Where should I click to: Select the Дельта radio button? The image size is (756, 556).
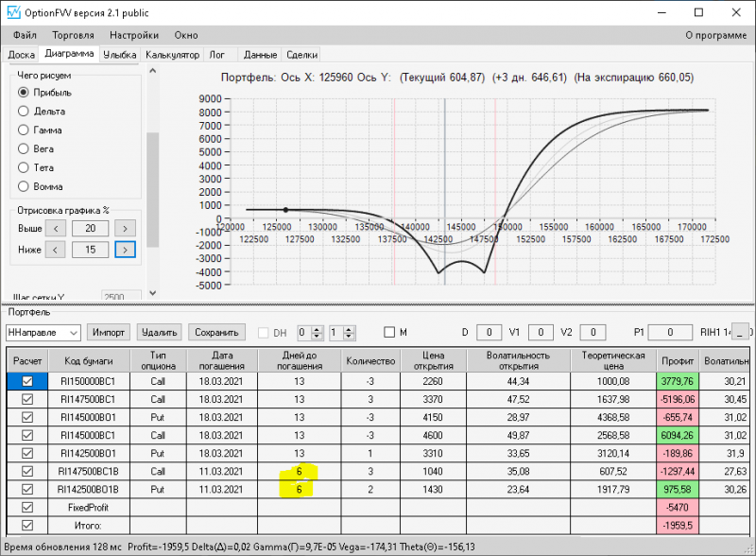pyautogui.click(x=25, y=111)
